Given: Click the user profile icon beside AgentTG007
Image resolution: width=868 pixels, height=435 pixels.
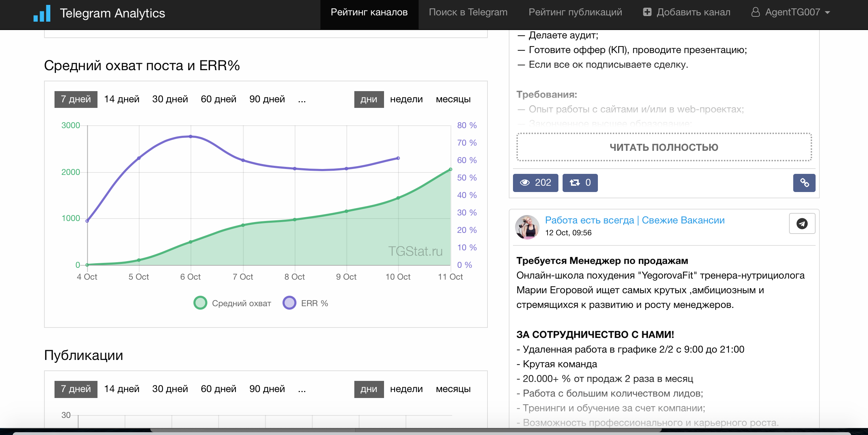Looking at the screenshot, I should point(755,12).
